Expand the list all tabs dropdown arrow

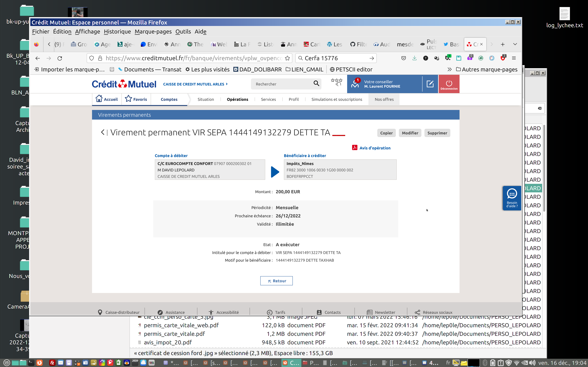(515, 44)
